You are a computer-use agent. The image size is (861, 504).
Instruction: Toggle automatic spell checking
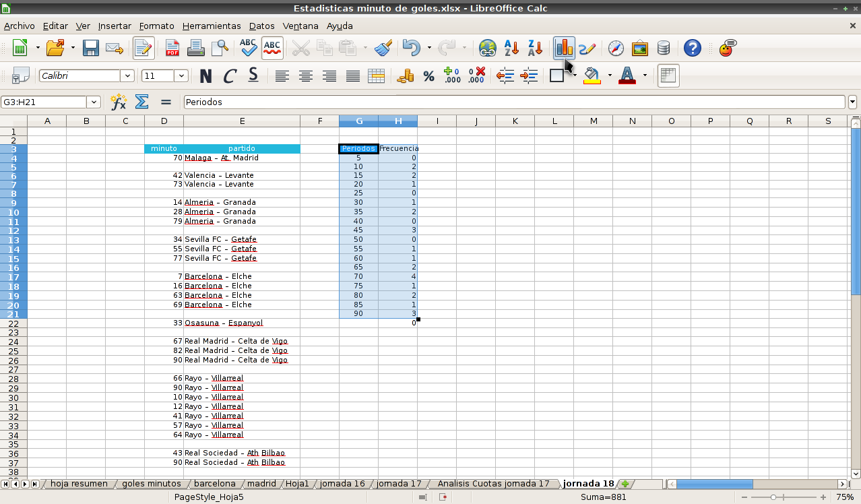pyautogui.click(x=272, y=49)
